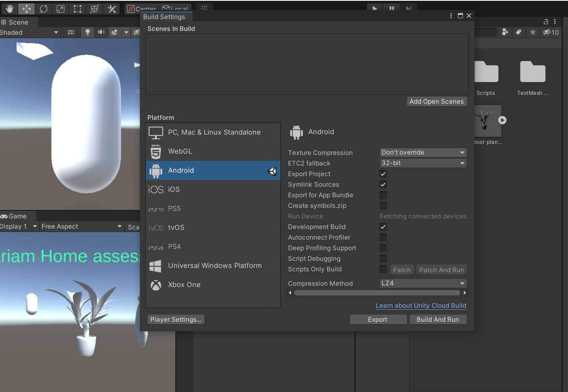The height and width of the screenshot is (392, 568).
Task: Open ETC2 fallback dropdown
Action: pyautogui.click(x=423, y=163)
